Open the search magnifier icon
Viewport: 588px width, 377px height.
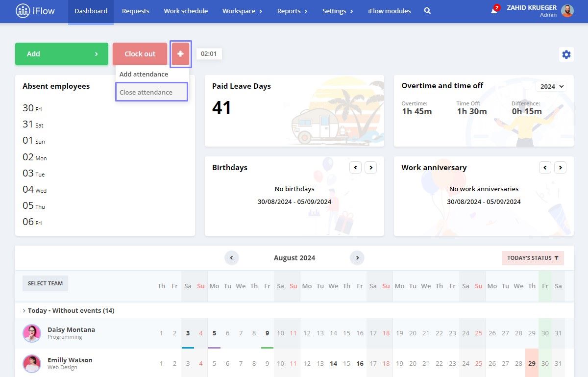point(427,11)
